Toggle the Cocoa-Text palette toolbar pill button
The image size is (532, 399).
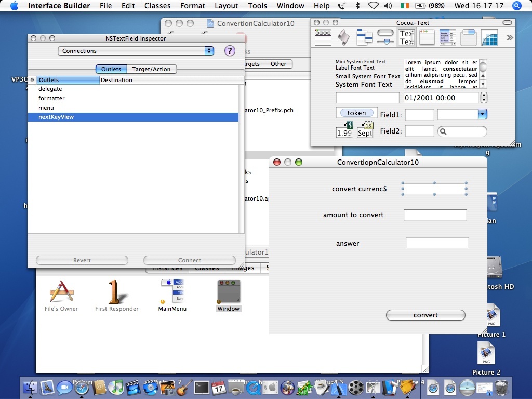pos(507,23)
